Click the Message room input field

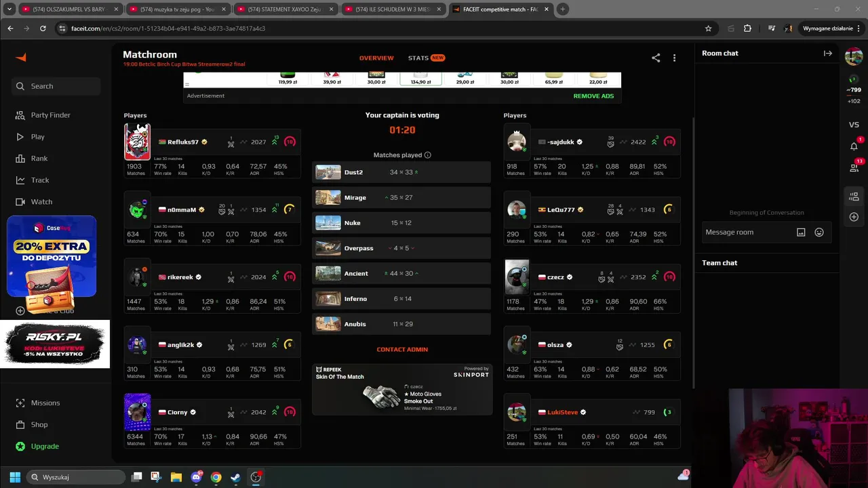[748, 232]
